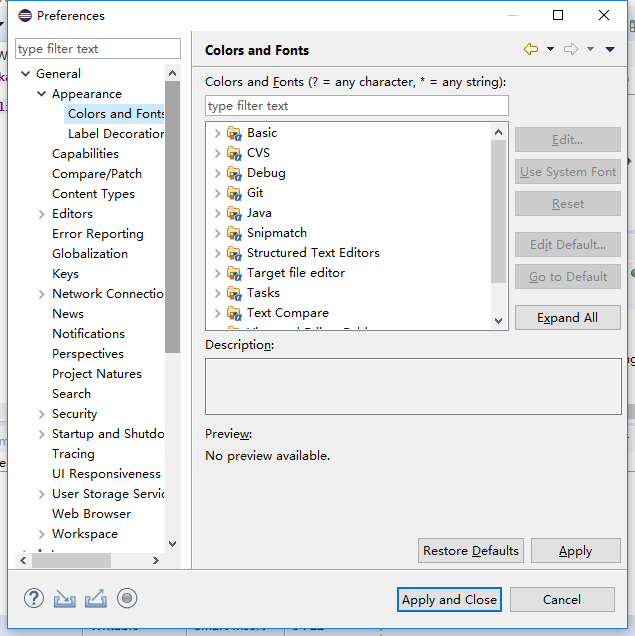This screenshot has height=636, width=635.
Task: Select Perspectives preference page
Action: 88,354
